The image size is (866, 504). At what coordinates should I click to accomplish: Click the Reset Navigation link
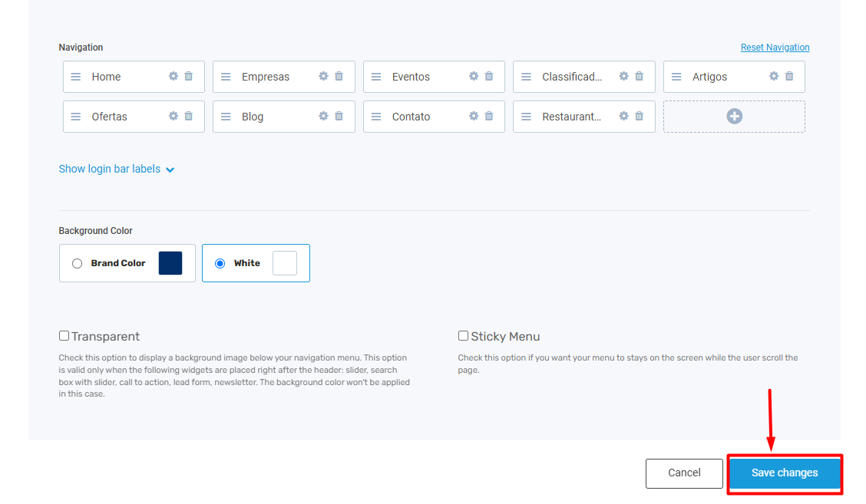pyautogui.click(x=775, y=48)
